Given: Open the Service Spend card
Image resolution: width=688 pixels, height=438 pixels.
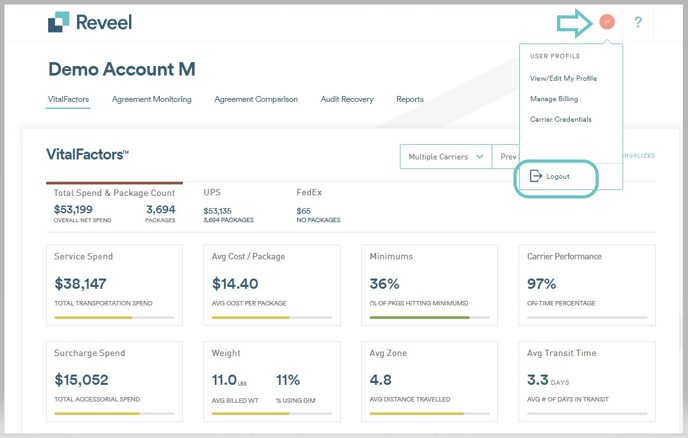Looking at the screenshot, I should [x=114, y=285].
